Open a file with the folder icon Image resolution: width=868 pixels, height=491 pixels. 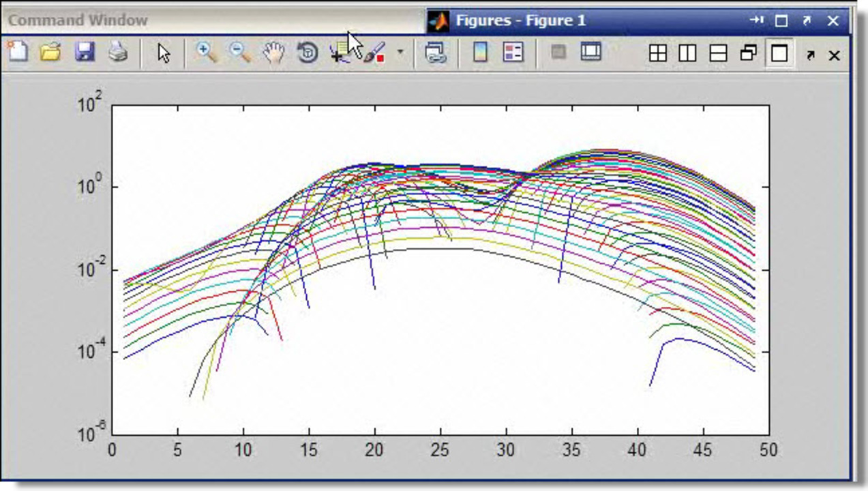50,52
